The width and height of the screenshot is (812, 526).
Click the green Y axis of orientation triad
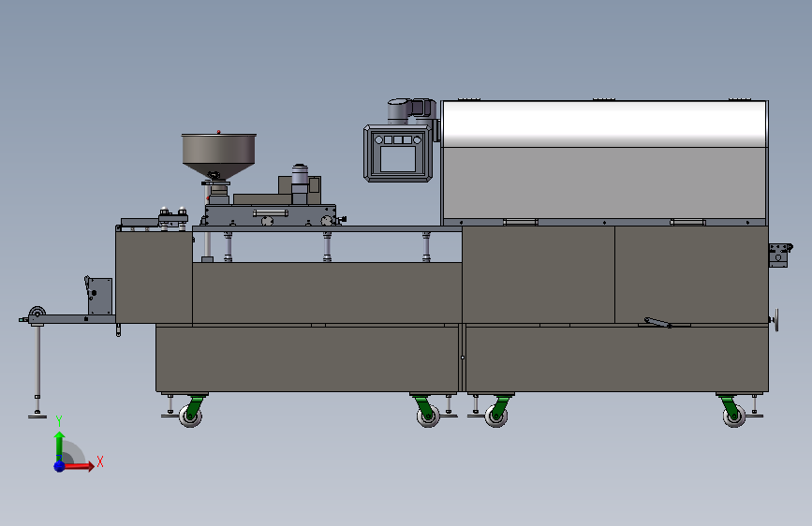[x=60, y=446]
